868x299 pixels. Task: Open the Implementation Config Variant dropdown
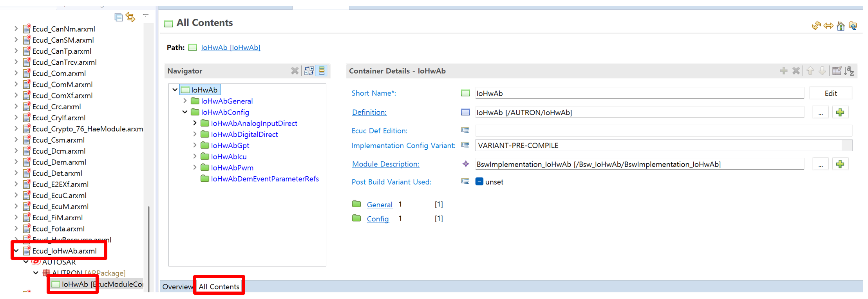pos(847,146)
